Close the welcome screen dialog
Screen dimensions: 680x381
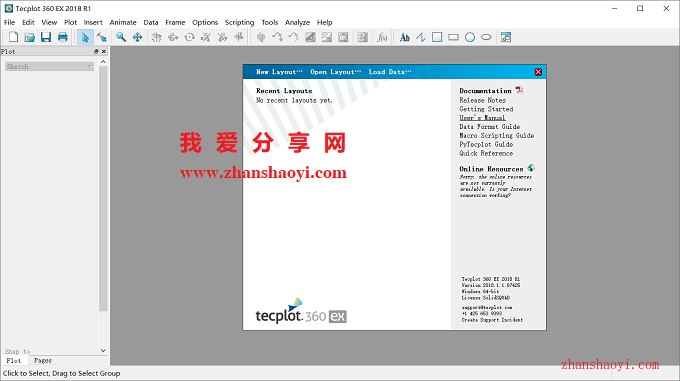click(x=538, y=72)
